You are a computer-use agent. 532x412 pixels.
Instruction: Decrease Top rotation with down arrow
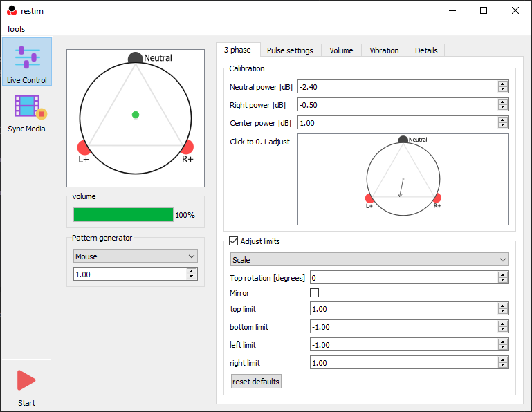(503, 281)
